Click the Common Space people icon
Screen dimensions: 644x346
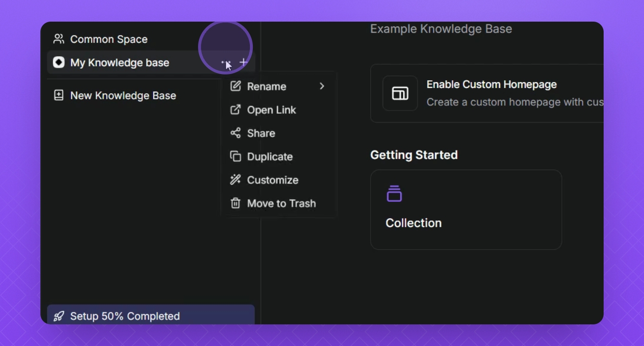59,39
